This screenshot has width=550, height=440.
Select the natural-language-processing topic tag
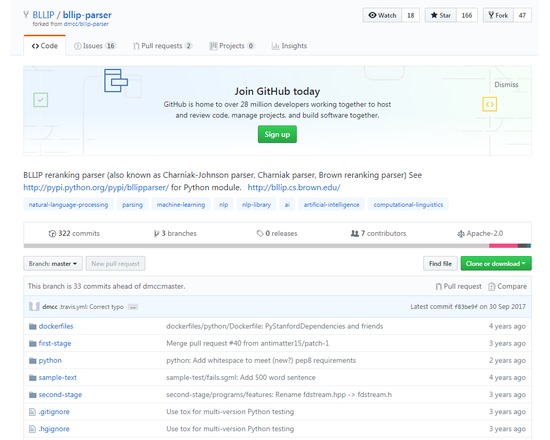point(68,205)
